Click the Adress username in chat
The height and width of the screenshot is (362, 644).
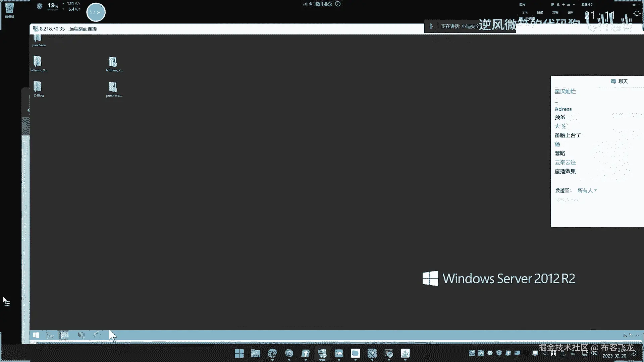pos(563,109)
